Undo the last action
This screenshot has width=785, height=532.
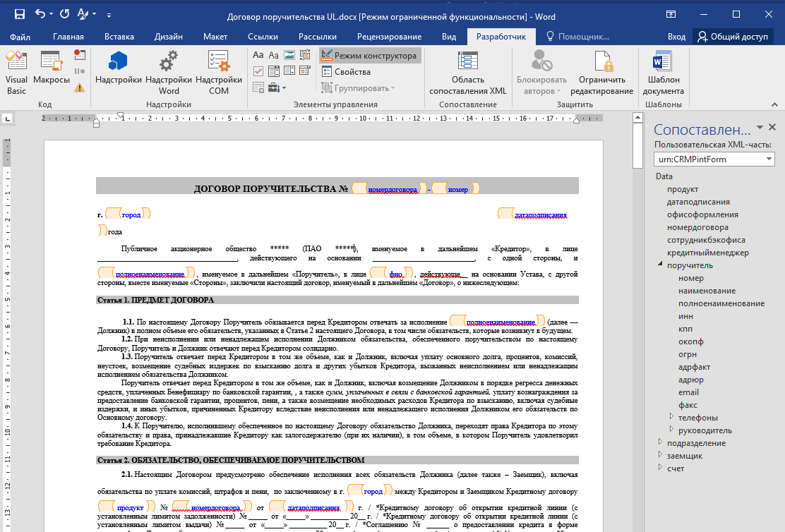(x=40, y=15)
